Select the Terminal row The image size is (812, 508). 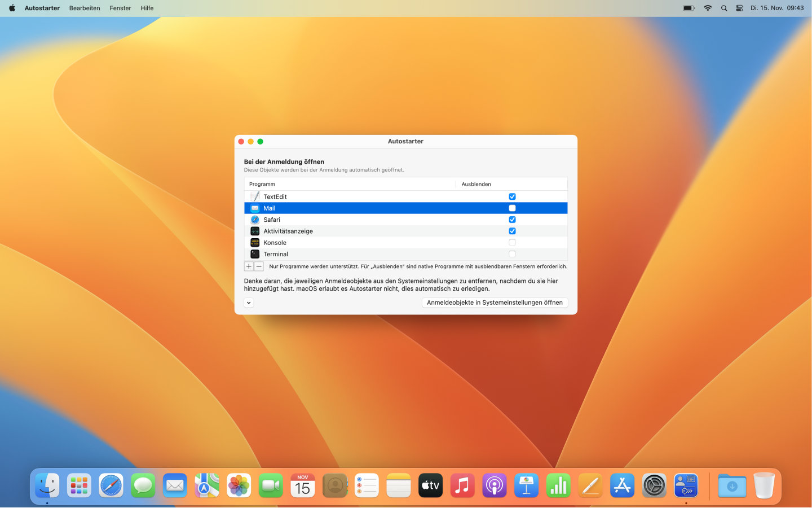(405, 254)
